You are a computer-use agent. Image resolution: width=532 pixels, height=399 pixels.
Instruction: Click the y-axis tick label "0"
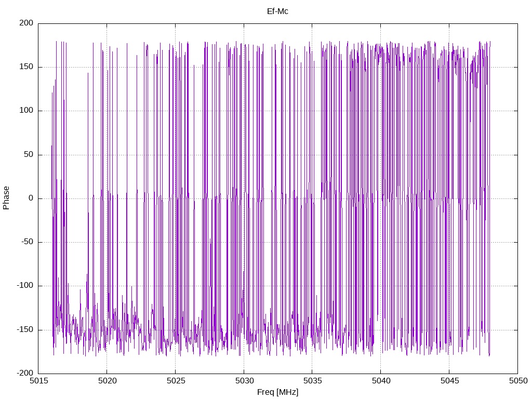pyautogui.click(x=31, y=198)
